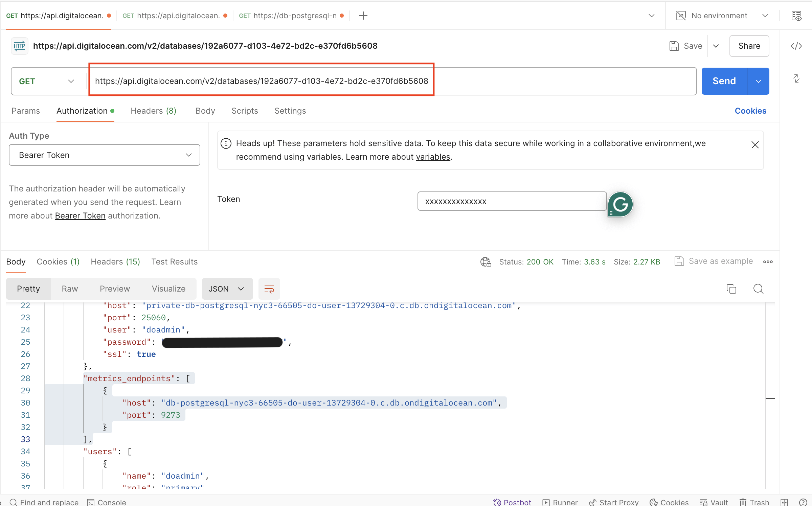This screenshot has height=506, width=812.
Task: Open the Cookies link under Send
Action: [x=750, y=111]
